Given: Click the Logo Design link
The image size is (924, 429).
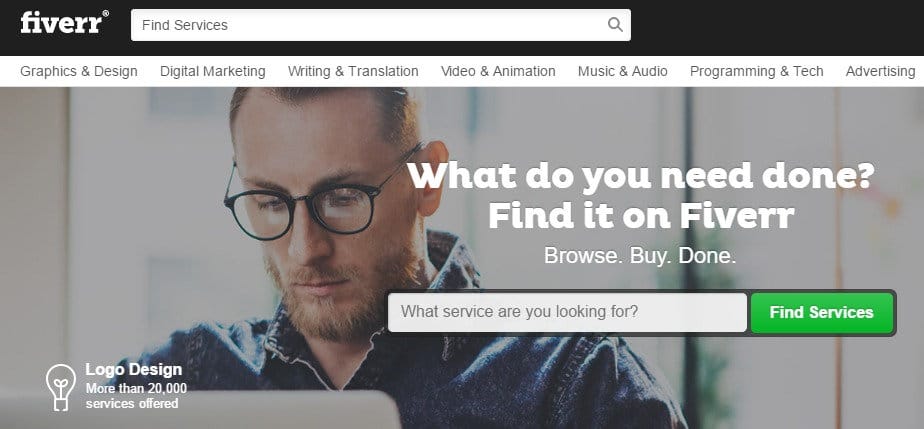Looking at the screenshot, I should point(134,369).
